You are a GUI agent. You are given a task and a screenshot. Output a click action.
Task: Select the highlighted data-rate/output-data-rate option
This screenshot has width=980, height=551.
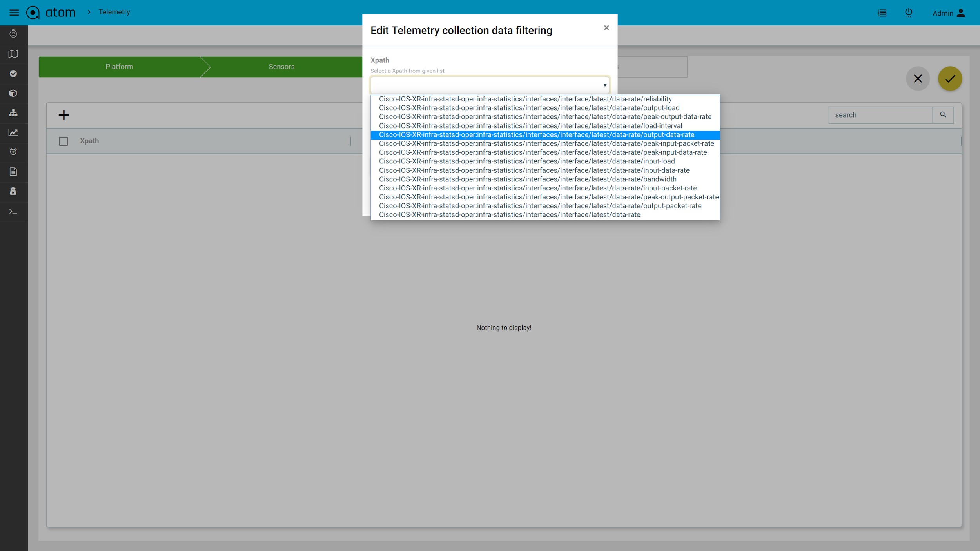(x=545, y=135)
